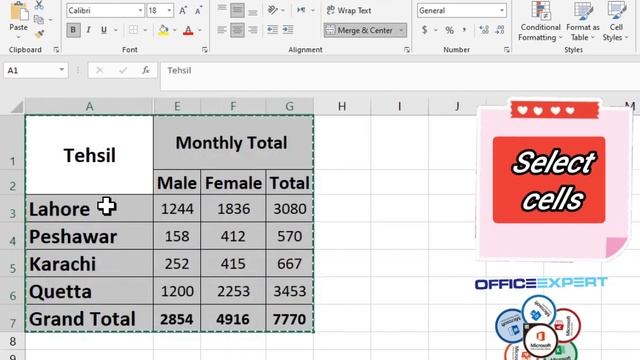Open the font size 18 dropdown
640x360 pixels.
(x=169, y=11)
